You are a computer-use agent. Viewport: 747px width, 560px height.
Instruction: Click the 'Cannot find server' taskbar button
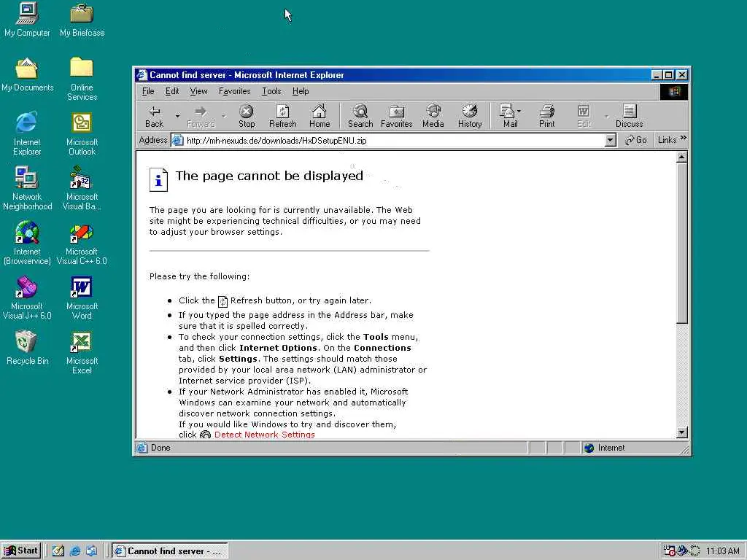point(169,551)
